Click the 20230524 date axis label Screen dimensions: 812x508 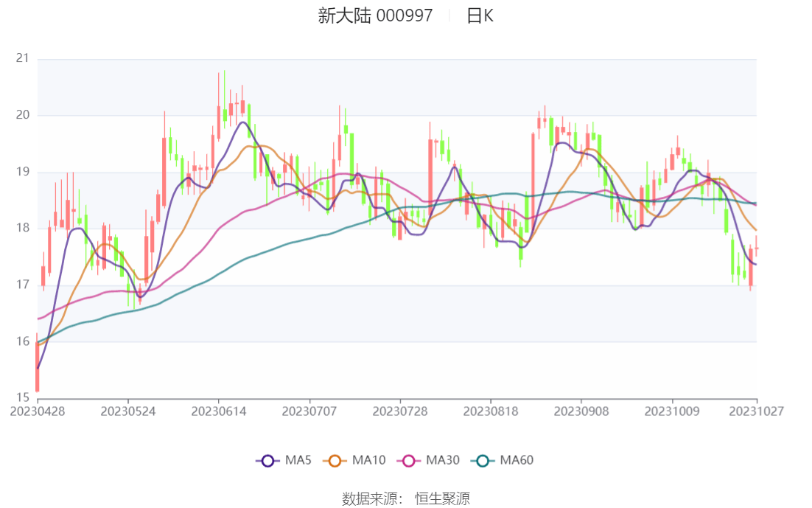127,411
